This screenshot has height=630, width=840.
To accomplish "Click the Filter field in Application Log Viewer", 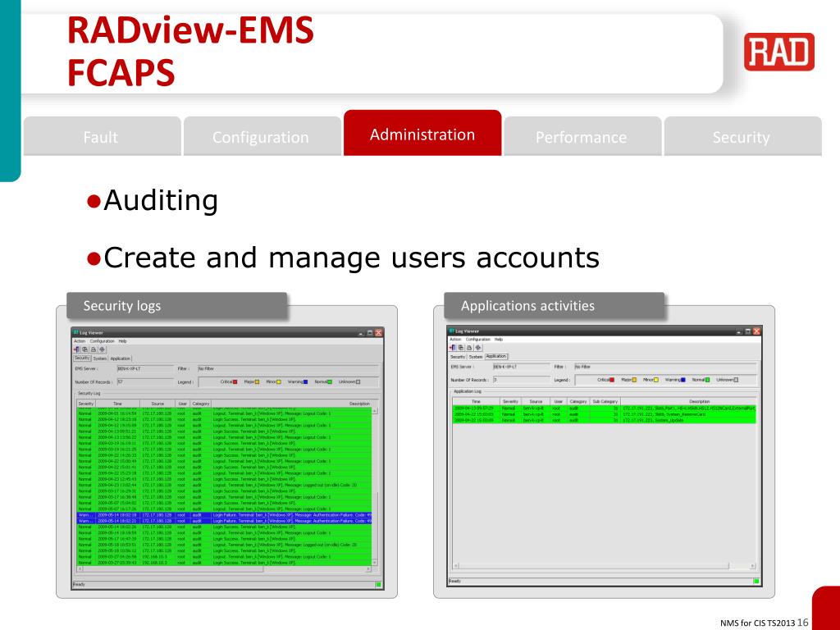I will tap(665, 367).
